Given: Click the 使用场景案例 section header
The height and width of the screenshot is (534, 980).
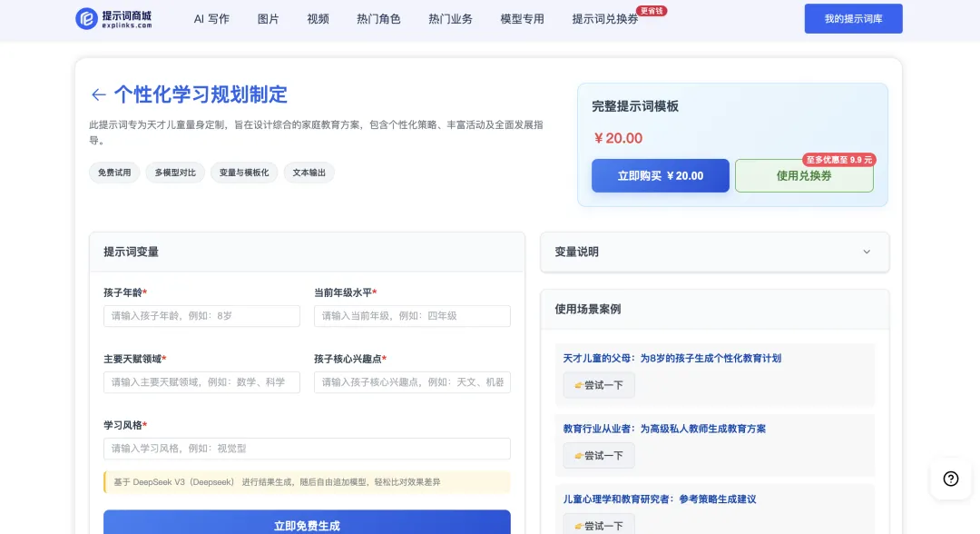Looking at the screenshot, I should click(587, 309).
